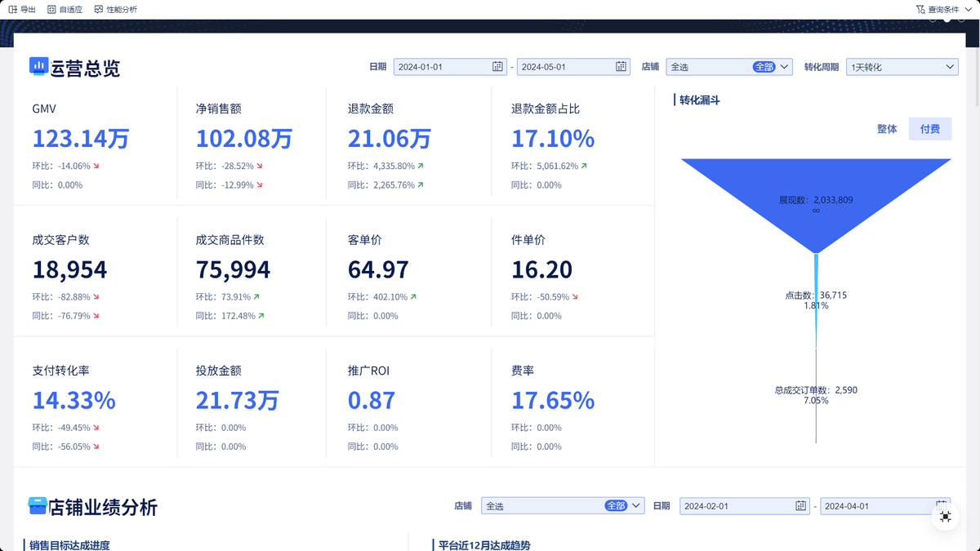This screenshot has height=551, width=980.
Task: Click the 全部 tag in lower shop selector
Action: pyautogui.click(x=616, y=506)
